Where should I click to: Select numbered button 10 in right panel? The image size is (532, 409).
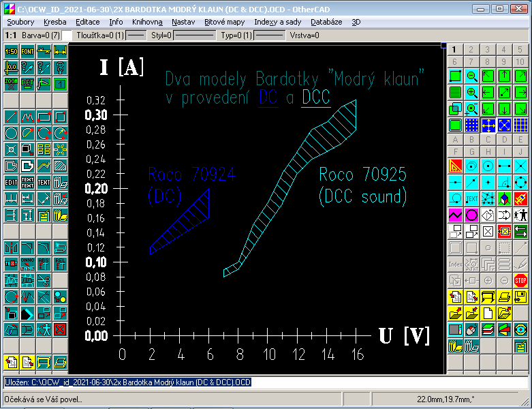[x=520, y=62]
